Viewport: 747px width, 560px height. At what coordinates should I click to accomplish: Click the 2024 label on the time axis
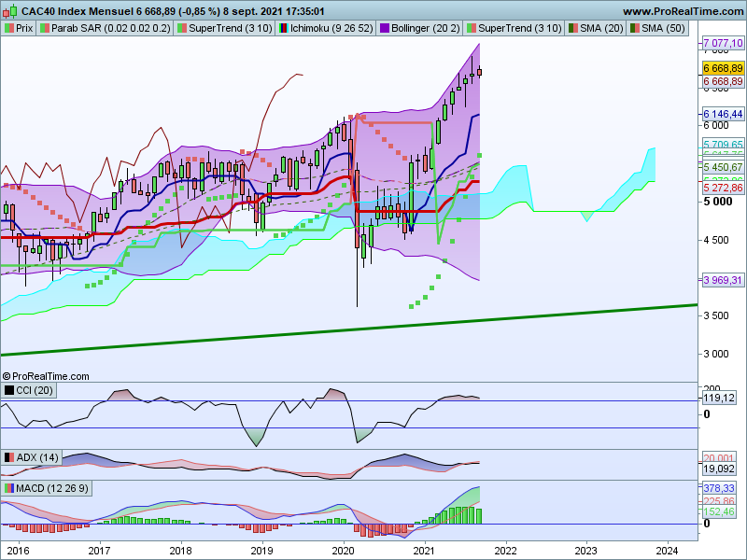coord(667,551)
